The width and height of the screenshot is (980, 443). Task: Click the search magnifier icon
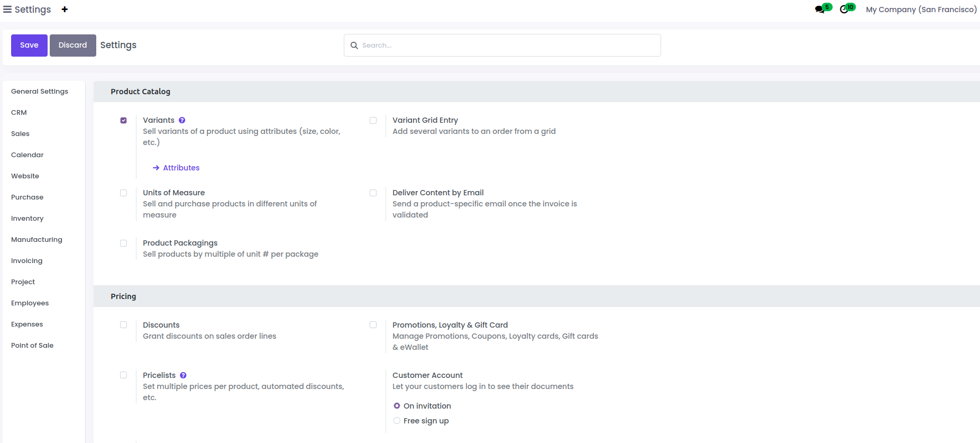point(354,46)
